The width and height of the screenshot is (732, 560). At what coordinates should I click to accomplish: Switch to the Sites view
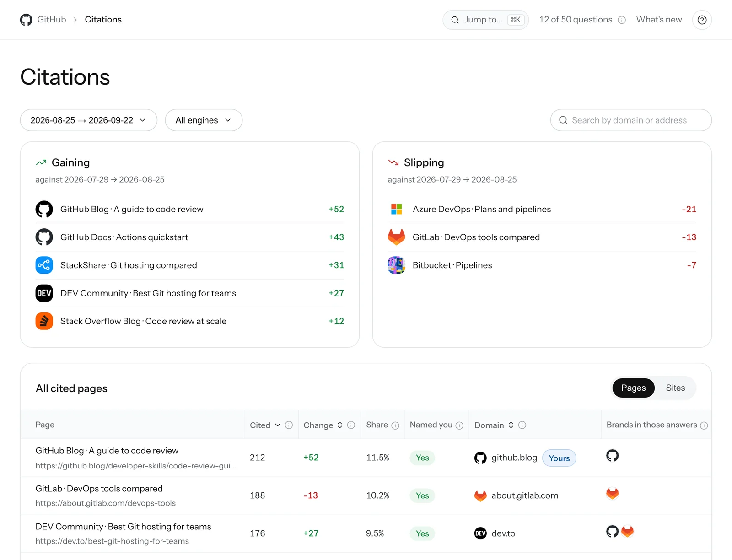[675, 388]
